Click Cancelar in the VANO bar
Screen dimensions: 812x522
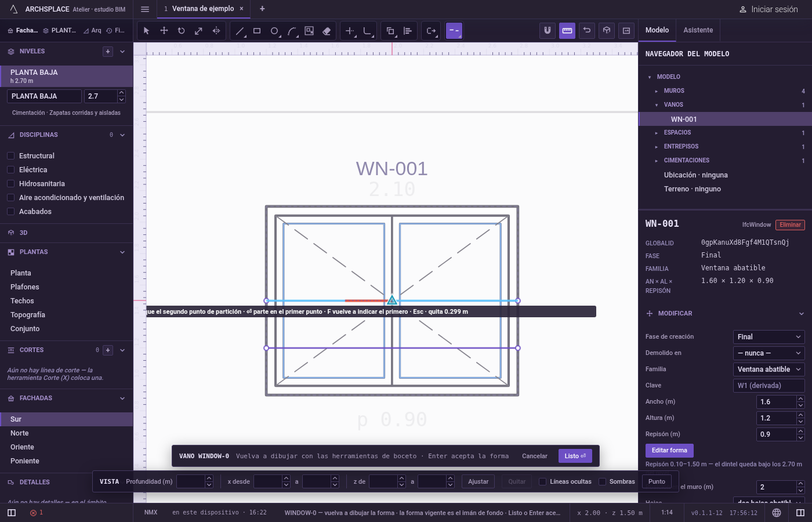[535, 456]
